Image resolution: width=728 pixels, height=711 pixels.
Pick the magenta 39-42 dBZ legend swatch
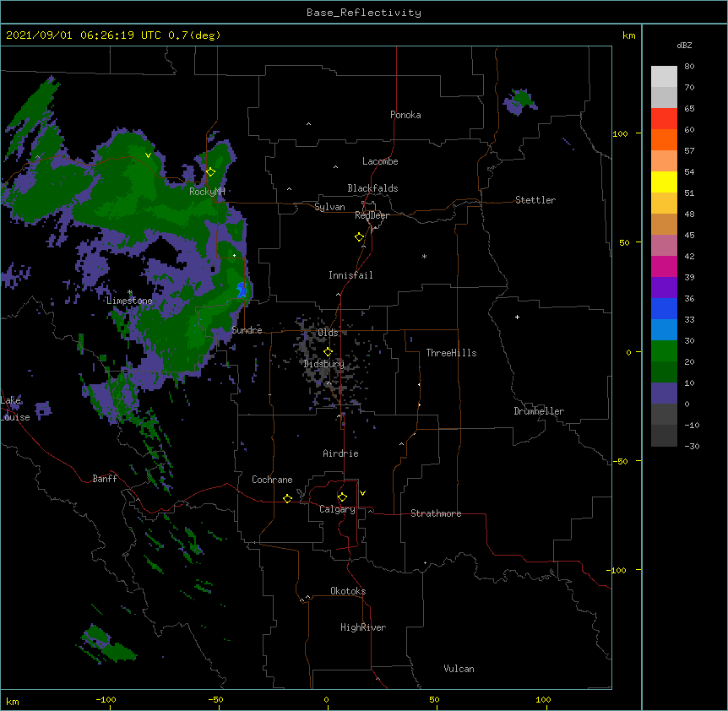pyautogui.click(x=664, y=266)
